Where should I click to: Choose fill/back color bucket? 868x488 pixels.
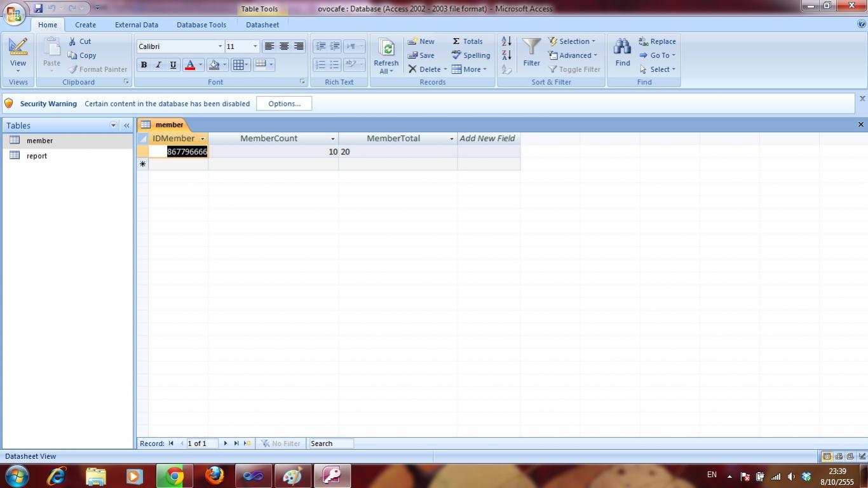click(x=214, y=65)
